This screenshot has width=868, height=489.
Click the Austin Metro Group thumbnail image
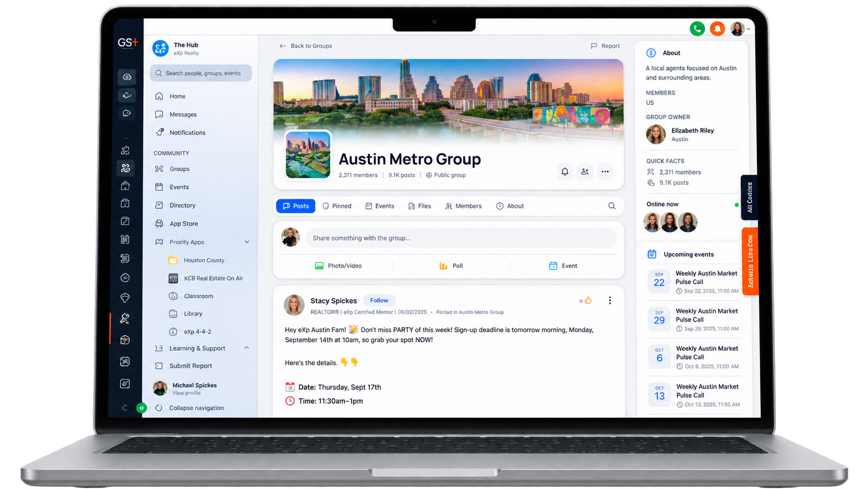[308, 154]
